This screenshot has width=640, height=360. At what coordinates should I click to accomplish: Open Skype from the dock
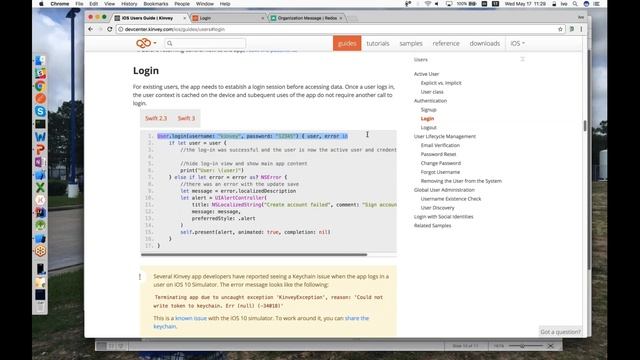(40, 111)
